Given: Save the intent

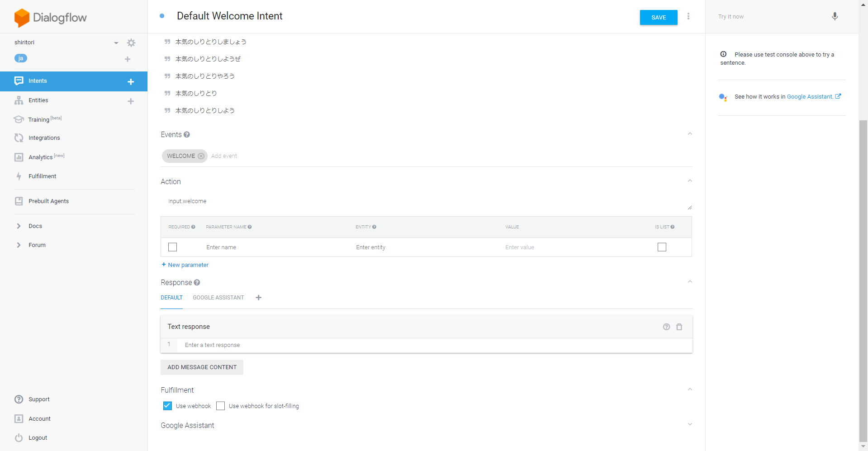Looking at the screenshot, I should (658, 18).
